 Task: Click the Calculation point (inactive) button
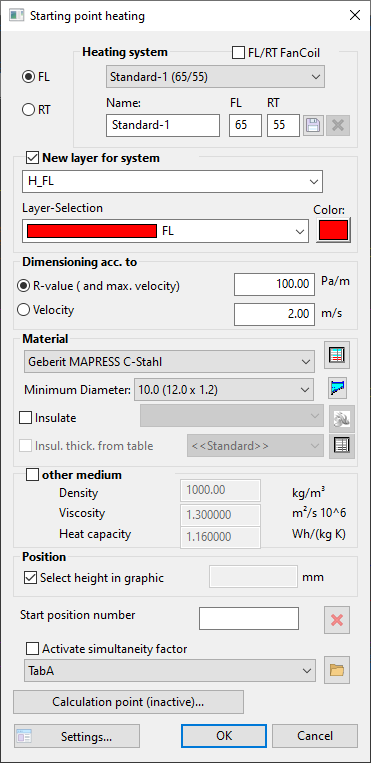pos(128,702)
